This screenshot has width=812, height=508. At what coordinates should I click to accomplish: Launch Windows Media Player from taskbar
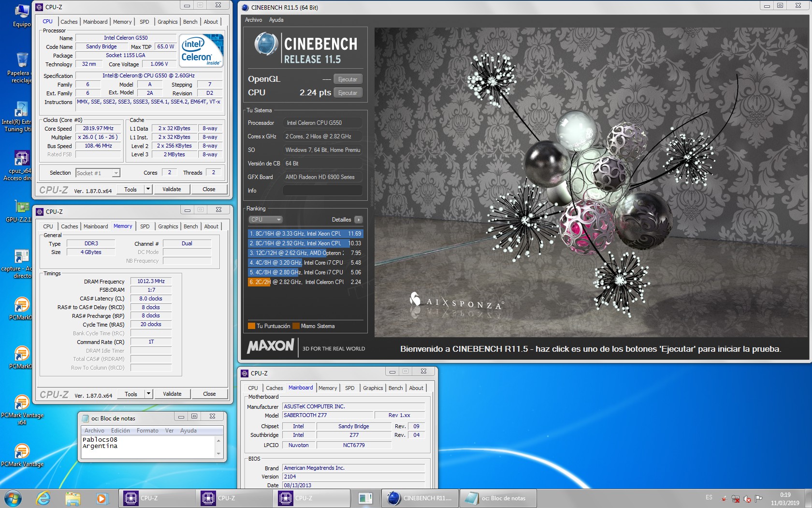pyautogui.click(x=101, y=498)
